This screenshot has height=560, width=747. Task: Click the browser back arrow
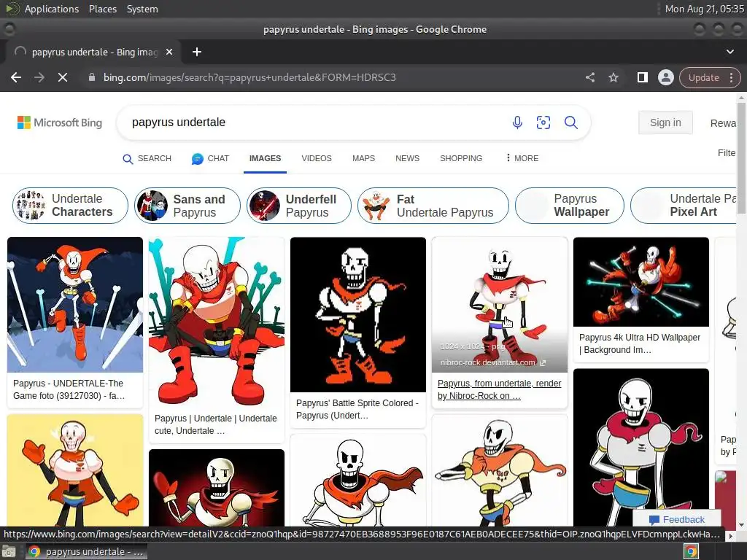coord(16,77)
